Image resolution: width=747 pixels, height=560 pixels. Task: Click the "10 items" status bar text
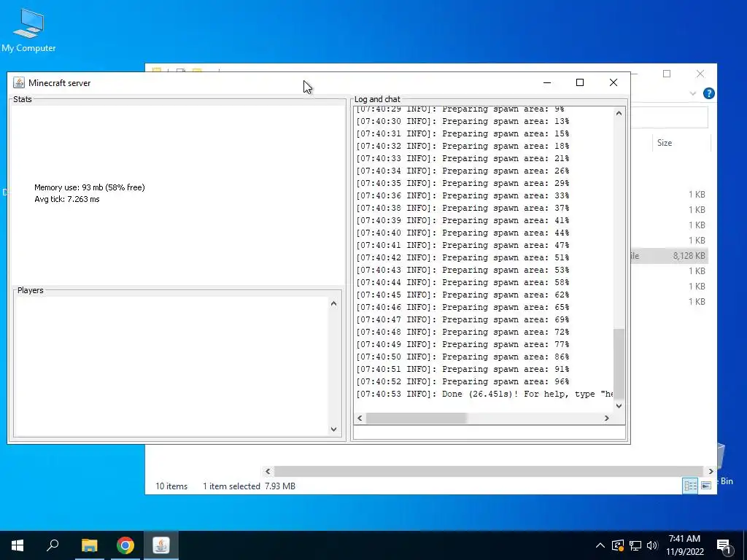pyautogui.click(x=171, y=486)
